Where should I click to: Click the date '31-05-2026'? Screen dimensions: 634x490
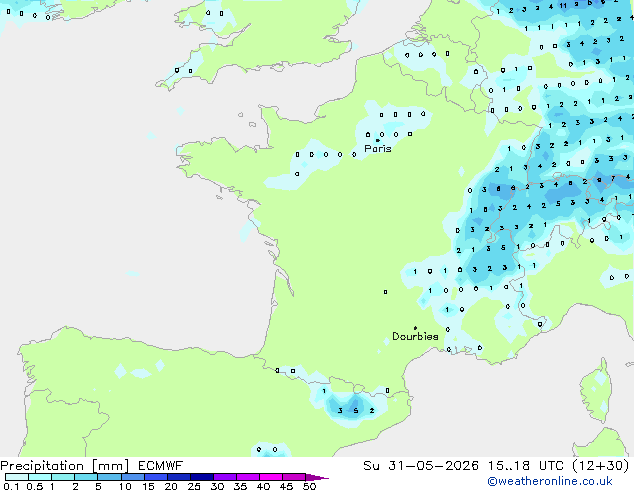pyautogui.click(x=433, y=466)
